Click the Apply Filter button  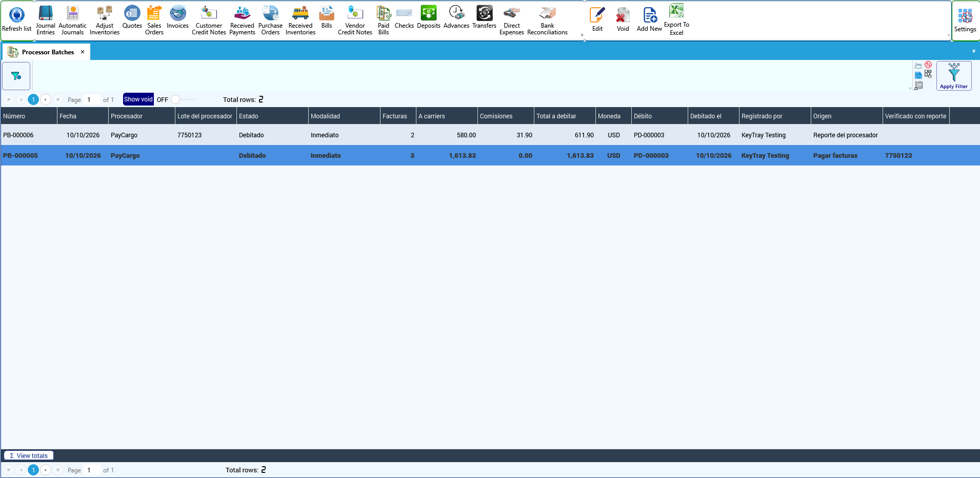[x=954, y=76]
